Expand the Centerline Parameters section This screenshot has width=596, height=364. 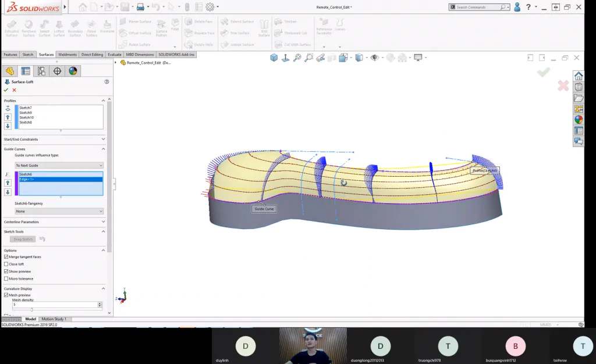coord(103,222)
